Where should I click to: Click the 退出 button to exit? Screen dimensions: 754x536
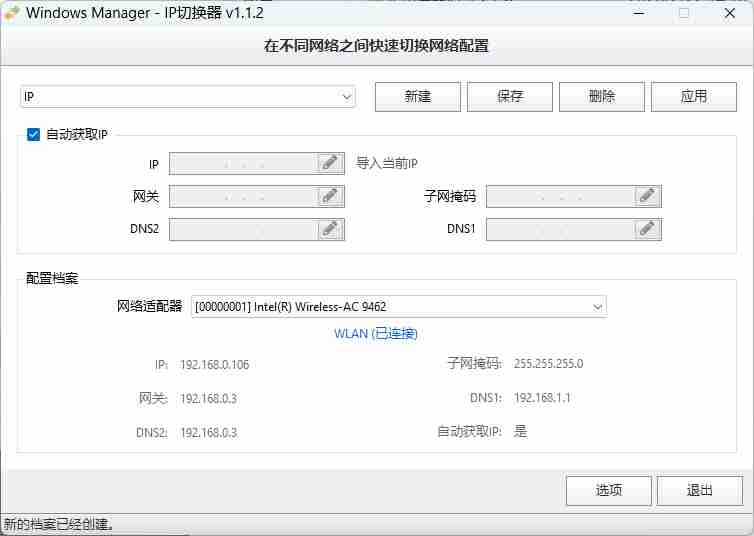tap(700, 490)
